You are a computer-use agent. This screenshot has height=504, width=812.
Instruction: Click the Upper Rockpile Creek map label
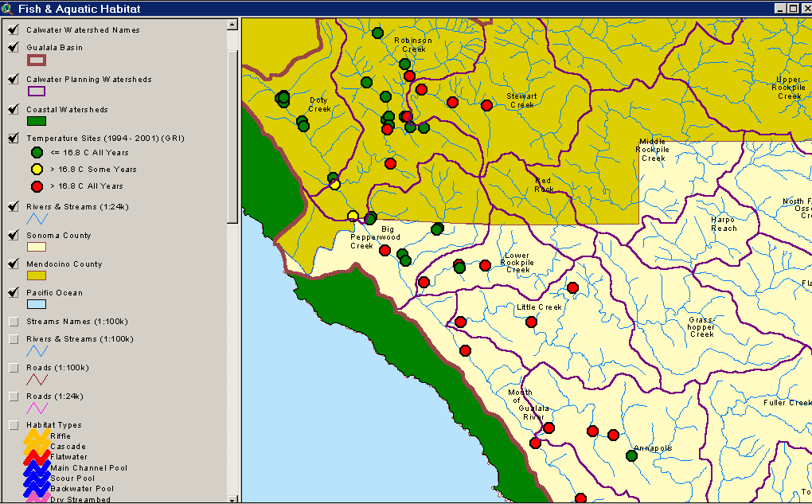tap(789, 88)
